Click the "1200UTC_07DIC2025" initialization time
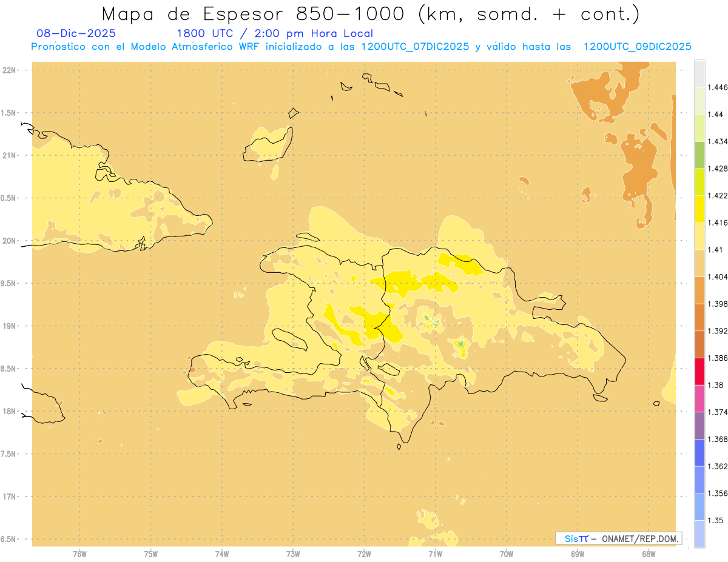Viewport: 728px width, 562px height. [x=414, y=47]
